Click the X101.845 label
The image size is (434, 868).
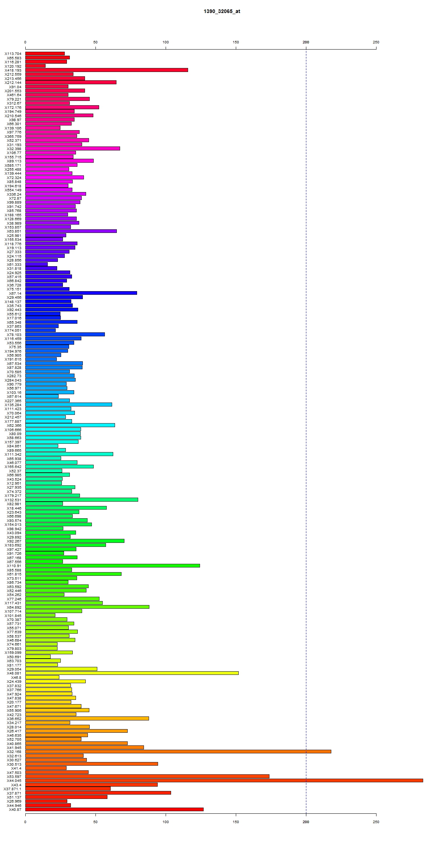pyautogui.click(x=13, y=616)
